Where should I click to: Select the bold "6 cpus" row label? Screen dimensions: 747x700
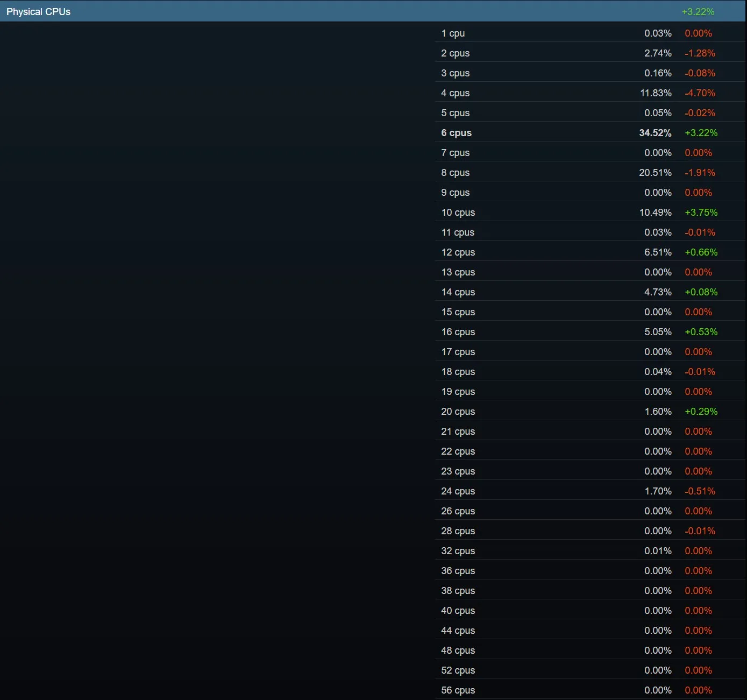point(456,133)
